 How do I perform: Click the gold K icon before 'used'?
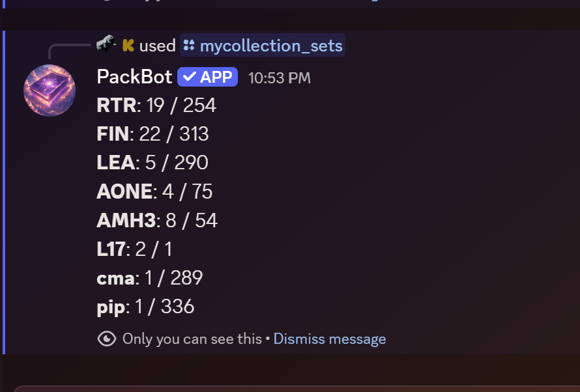[128, 45]
